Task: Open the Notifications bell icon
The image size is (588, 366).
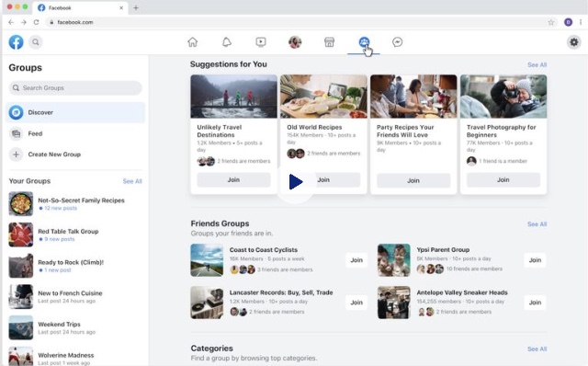Action: (x=227, y=42)
